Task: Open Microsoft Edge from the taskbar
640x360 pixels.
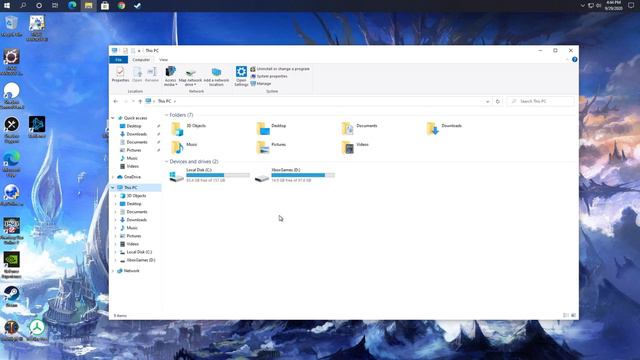Action: pos(72,6)
